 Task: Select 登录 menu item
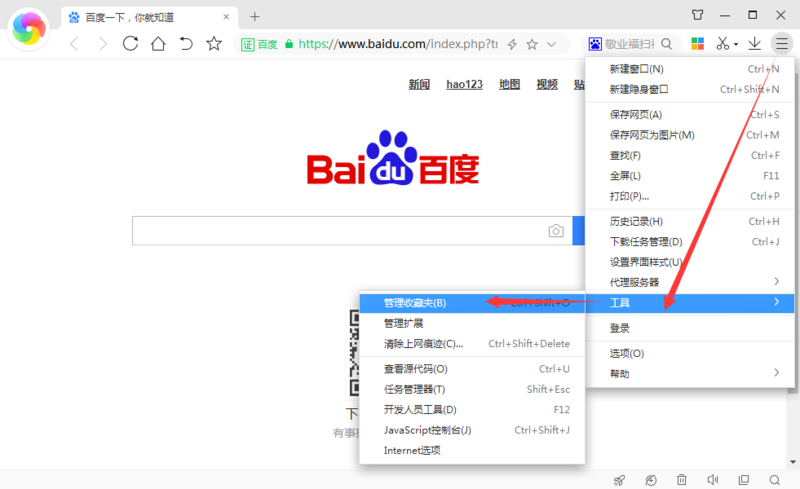pos(690,328)
